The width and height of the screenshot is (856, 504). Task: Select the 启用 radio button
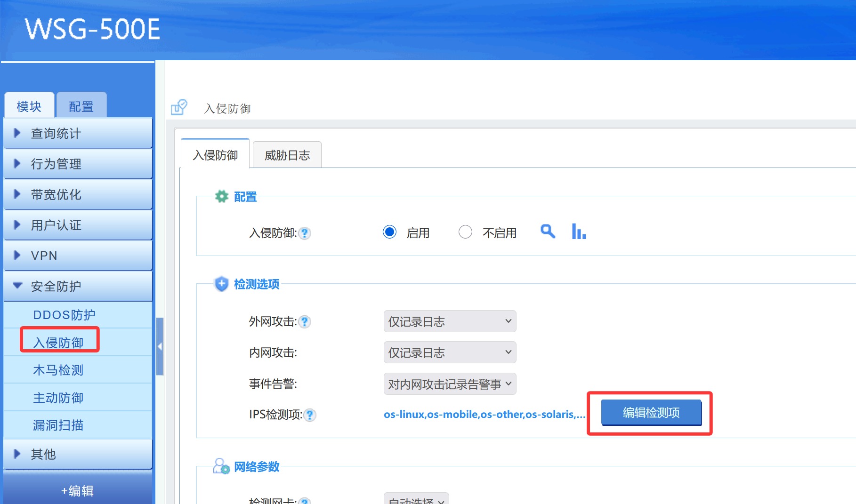[389, 232]
